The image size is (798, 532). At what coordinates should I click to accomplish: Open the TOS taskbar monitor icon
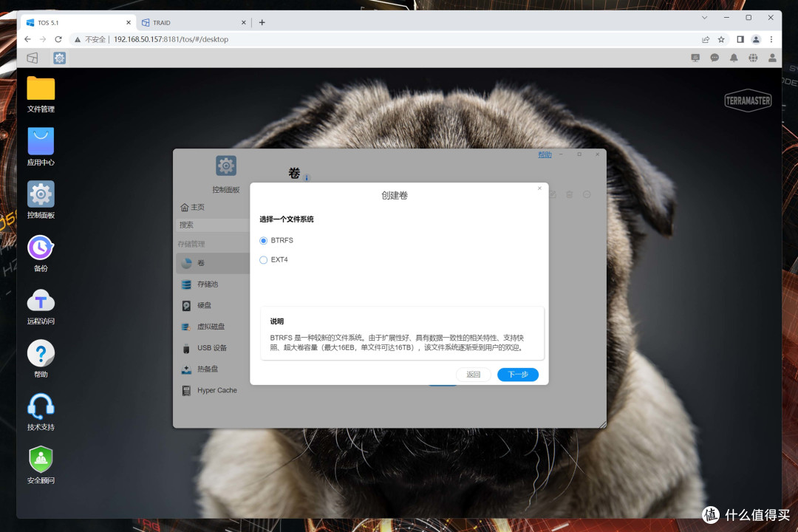695,58
